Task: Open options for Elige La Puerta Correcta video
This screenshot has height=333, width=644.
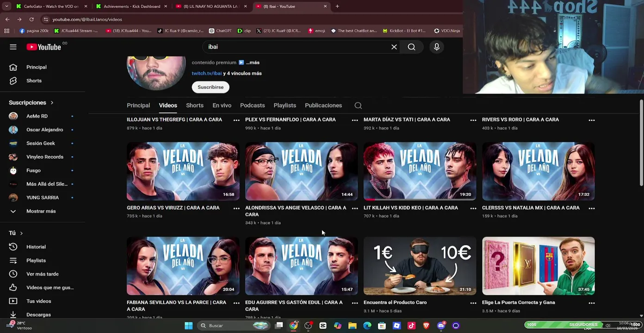Action: tap(592, 303)
